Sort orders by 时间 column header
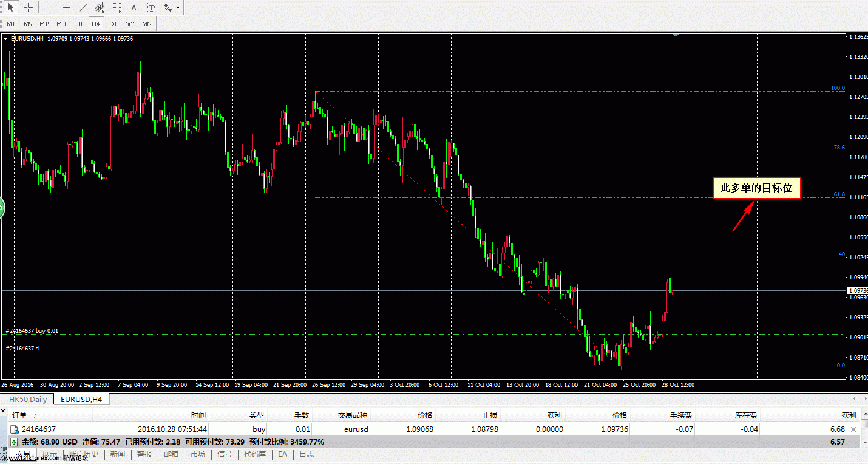The width and height of the screenshot is (868, 464). pos(150,415)
